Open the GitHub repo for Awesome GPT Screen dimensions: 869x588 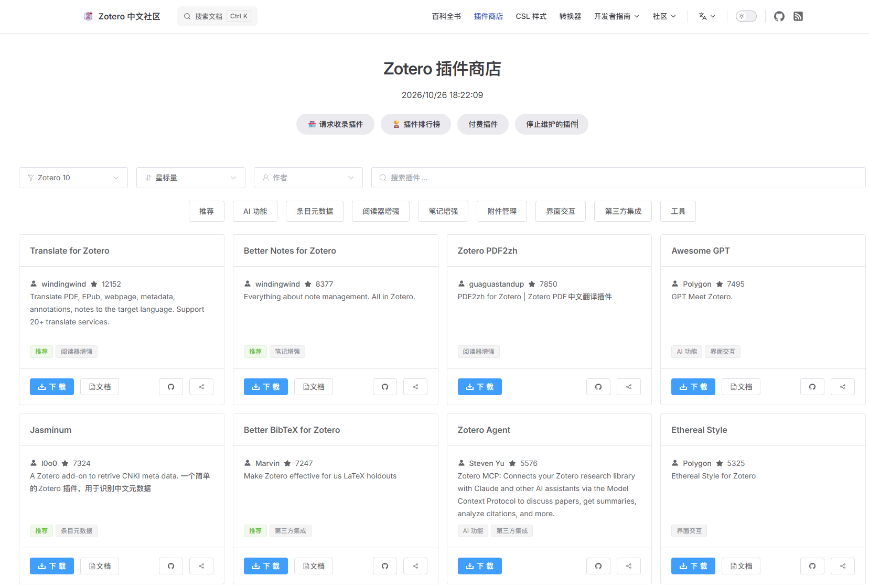tap(812, 387)
